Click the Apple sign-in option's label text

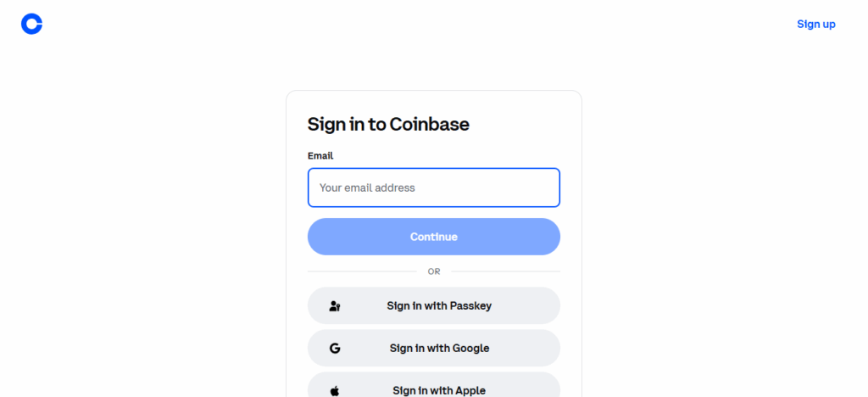pyautogui.click(x=439, y=390)
